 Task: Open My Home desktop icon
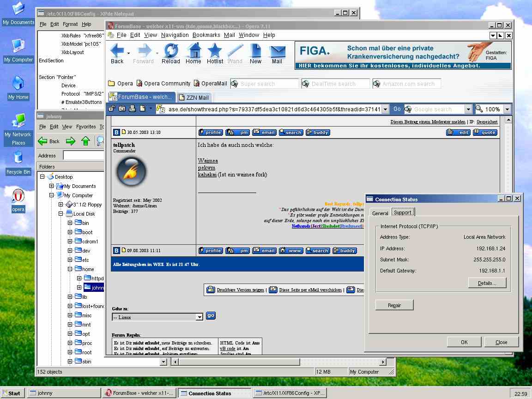(x=18, y=88)
